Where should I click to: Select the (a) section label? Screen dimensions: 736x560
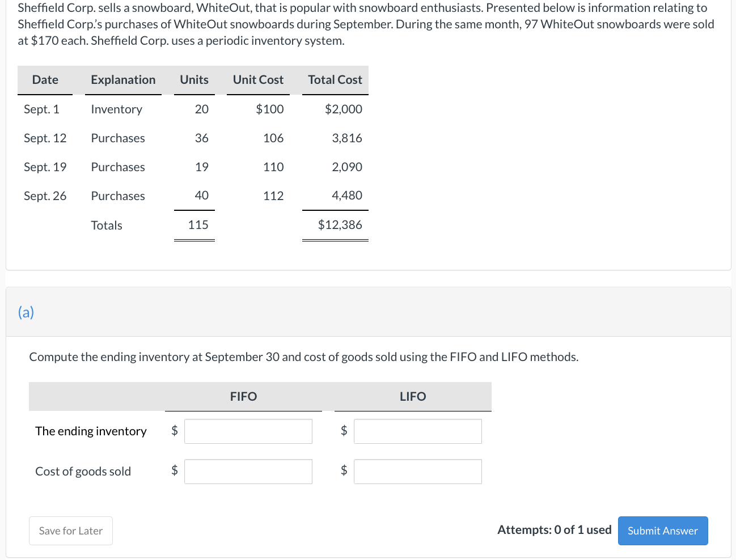point(26,312)
